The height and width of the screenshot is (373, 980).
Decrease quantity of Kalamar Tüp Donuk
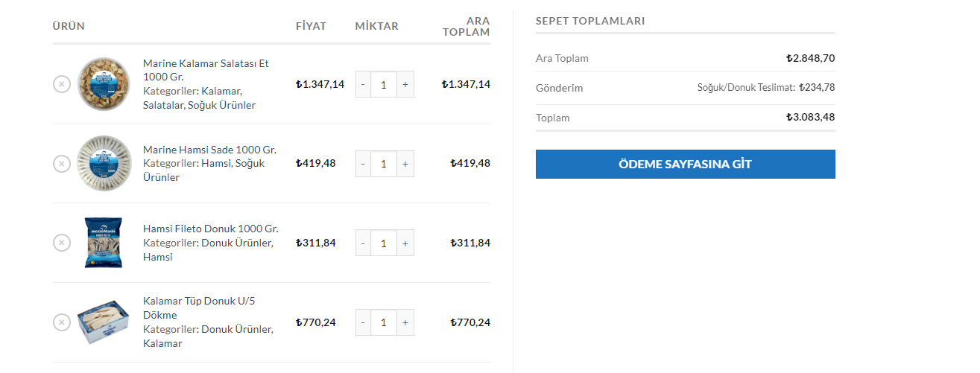pos(363,322)
